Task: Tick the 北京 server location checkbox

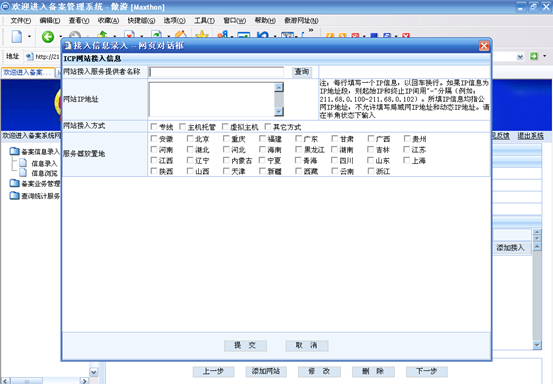Action: (190, 138)
